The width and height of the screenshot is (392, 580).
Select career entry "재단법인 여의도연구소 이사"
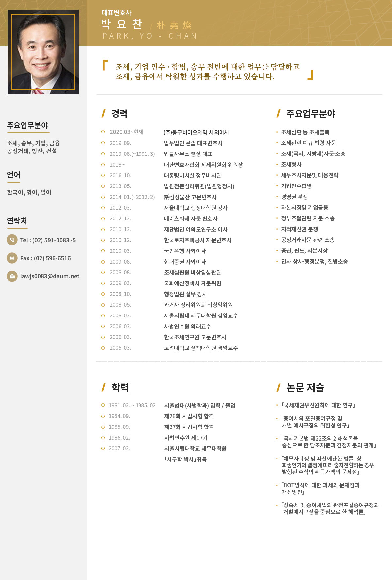pyautogui.click(x=196, y=229)
